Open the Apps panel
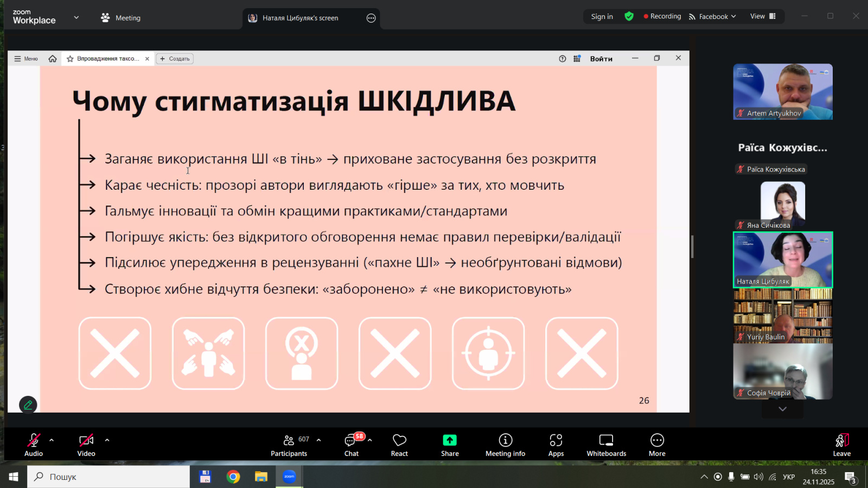 point(556,445)
